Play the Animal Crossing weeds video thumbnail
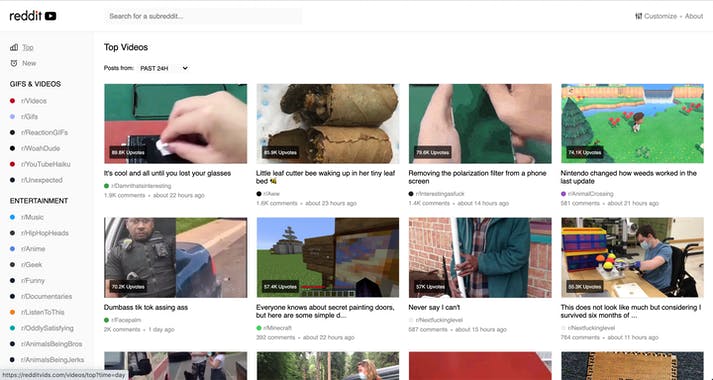The height and width of the screenshot is (380, 713). (633, 124)
